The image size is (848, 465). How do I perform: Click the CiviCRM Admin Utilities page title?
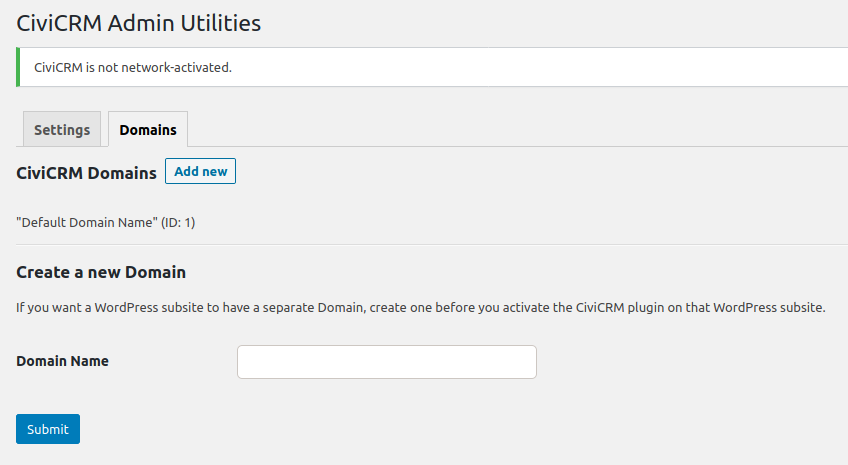[x=138, y=22]
